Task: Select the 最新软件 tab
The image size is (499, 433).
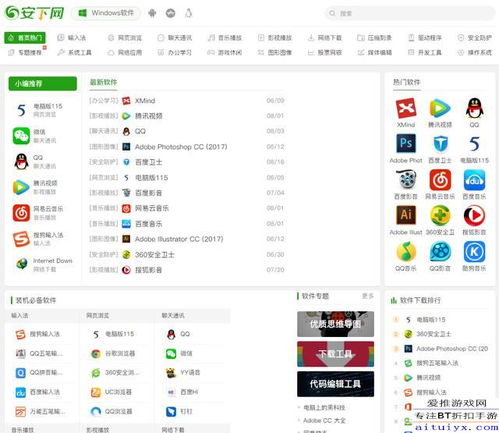Action: [104, 82]
